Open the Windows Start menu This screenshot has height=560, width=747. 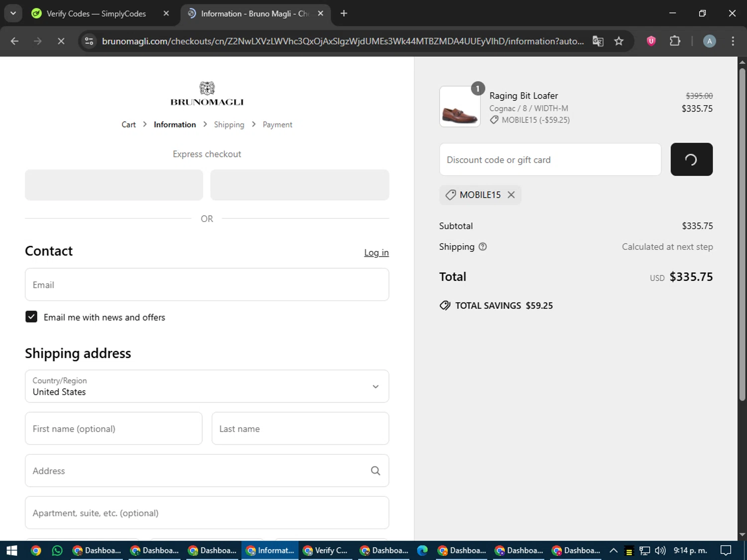point(12,550)
